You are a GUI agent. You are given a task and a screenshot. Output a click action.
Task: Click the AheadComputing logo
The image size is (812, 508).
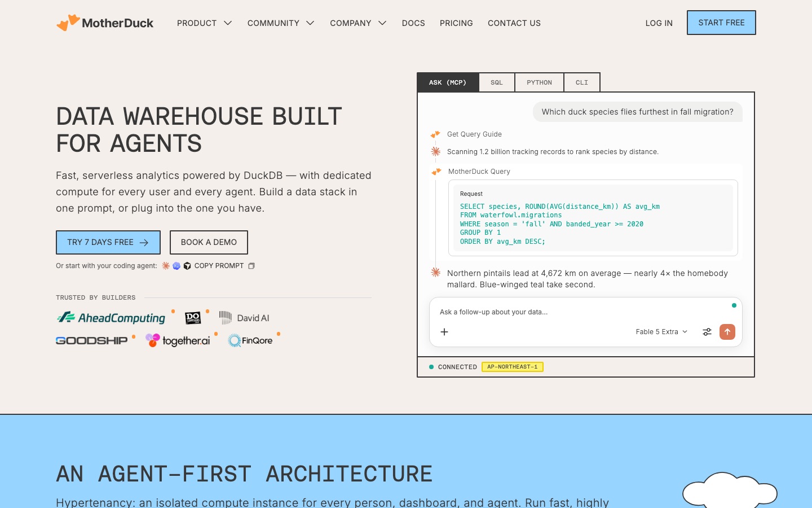point(111,318)
